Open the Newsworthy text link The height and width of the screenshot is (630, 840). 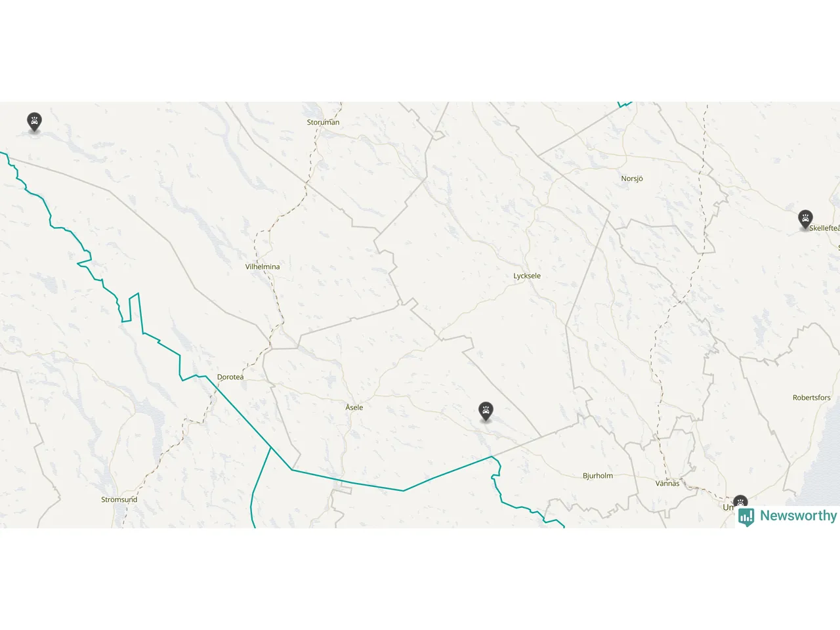[798, 516]
